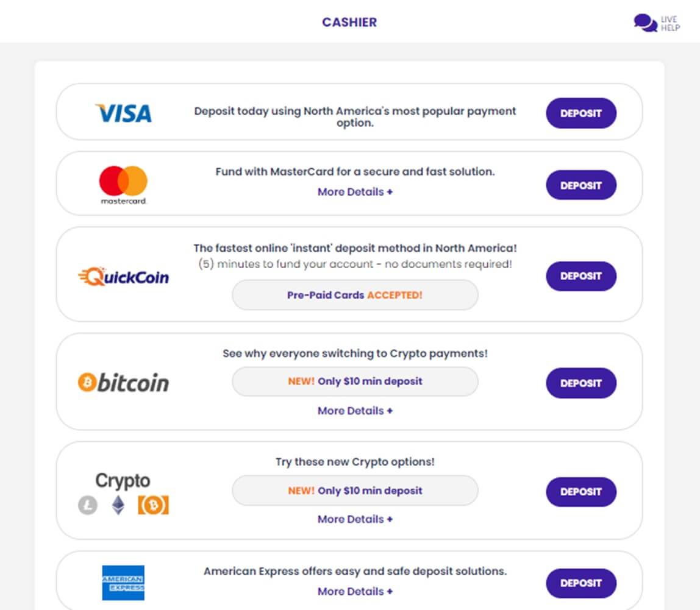Click the Visa logo
Screen dimensions: 700x610
[124, 113]
